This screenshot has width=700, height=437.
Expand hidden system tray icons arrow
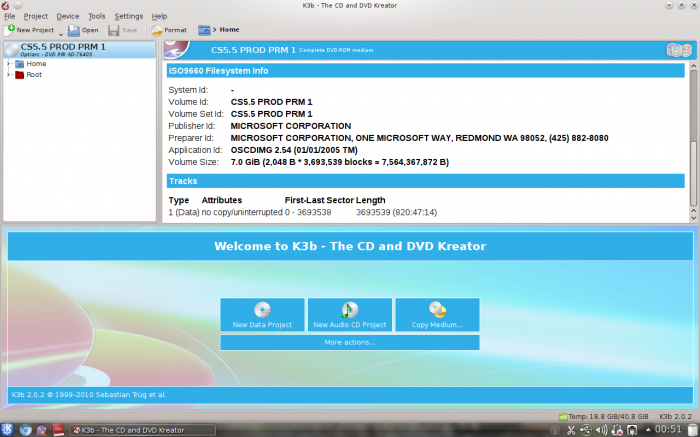(x=648, y=430)
